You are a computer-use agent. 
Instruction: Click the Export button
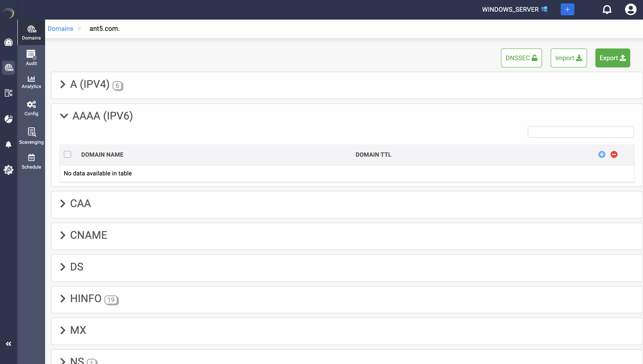click(613, 58)
